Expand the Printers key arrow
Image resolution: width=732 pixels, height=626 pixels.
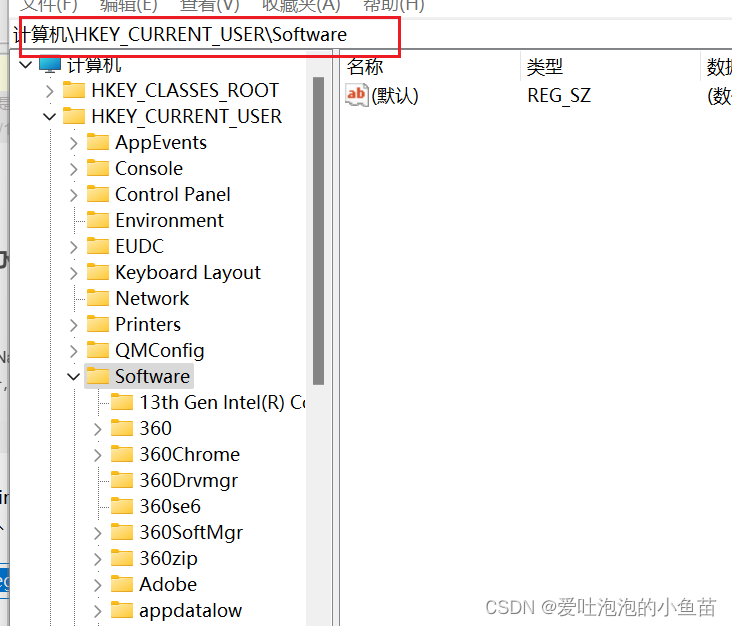[74, 325]
